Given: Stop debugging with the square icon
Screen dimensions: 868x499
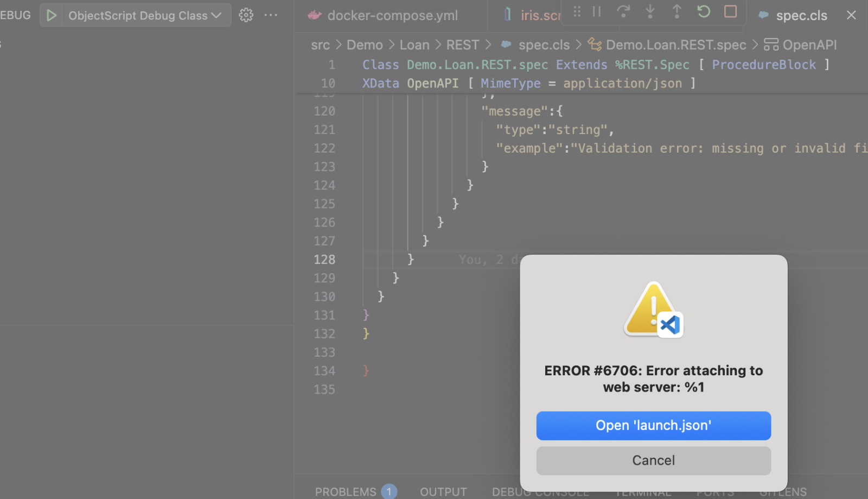Looking at the screenshot, I should pos(730,11).
